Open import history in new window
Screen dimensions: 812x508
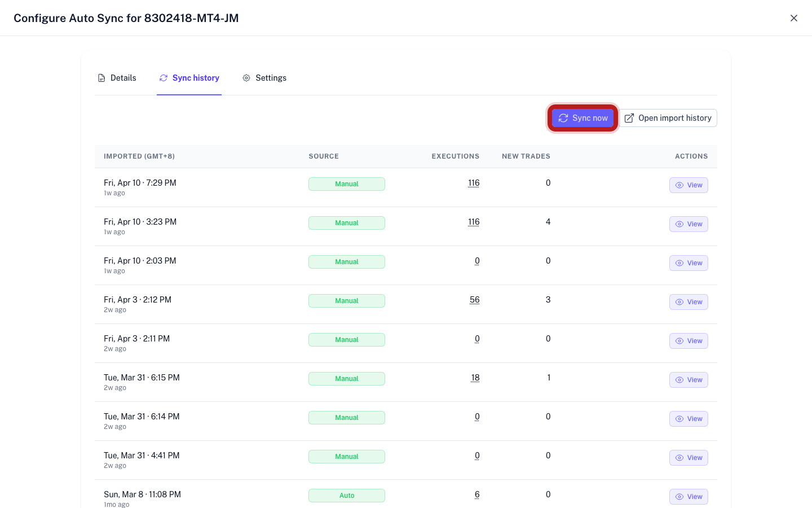pyautogui.click(x=668, y=118)
